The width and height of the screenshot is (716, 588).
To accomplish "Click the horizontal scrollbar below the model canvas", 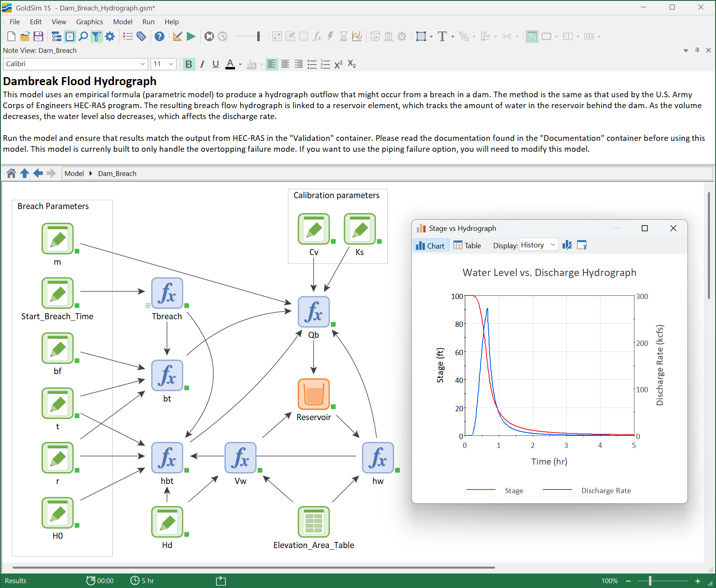I will [254, 567].
